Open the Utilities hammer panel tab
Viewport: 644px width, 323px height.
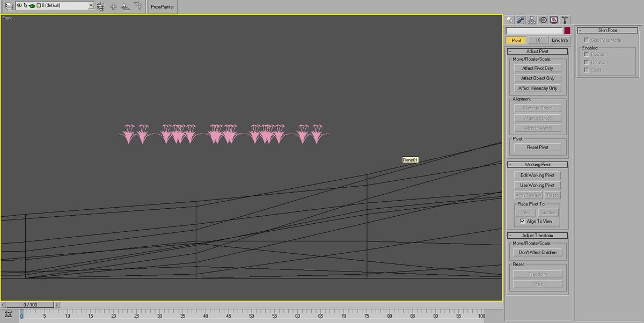(x=565, y=20)
